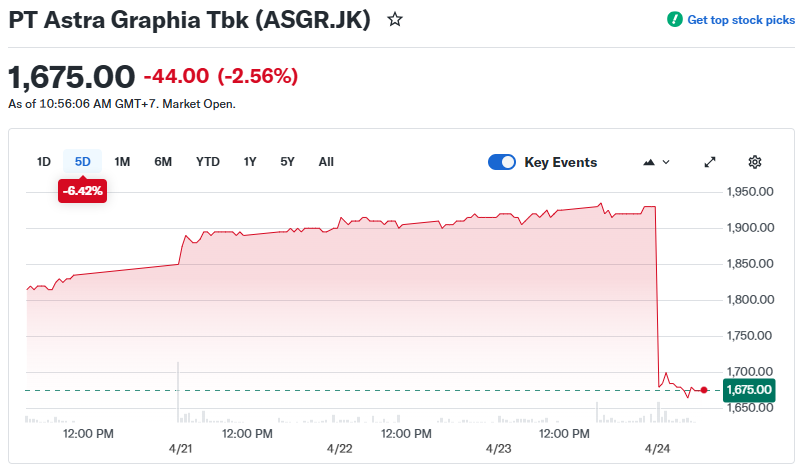Show All historical data range
Image resolution: width=800 pixels, height=466 pixels.
(326, 162)
